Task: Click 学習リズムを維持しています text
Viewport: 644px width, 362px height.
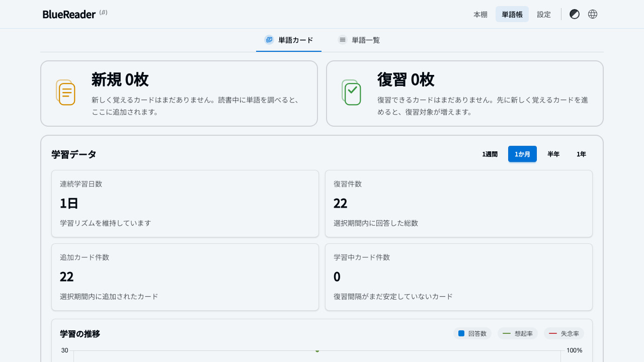Action: [105, 223]
